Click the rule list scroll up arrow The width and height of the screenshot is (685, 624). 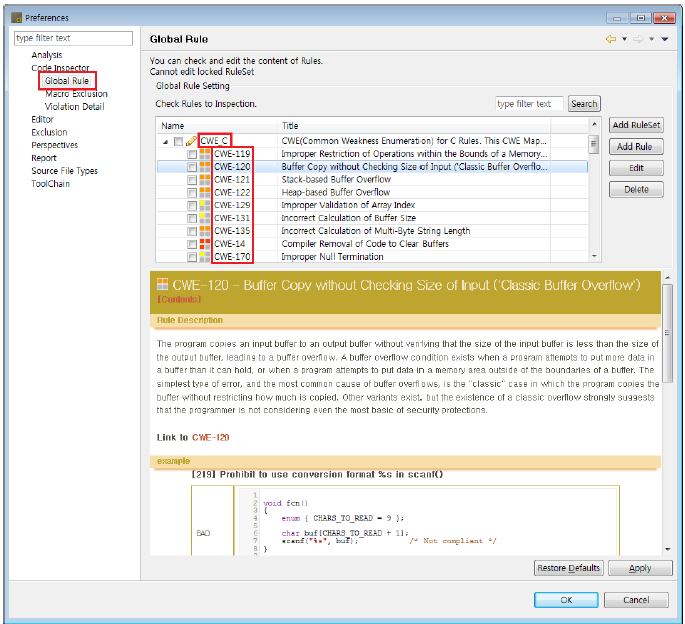(x=594, y=125)
